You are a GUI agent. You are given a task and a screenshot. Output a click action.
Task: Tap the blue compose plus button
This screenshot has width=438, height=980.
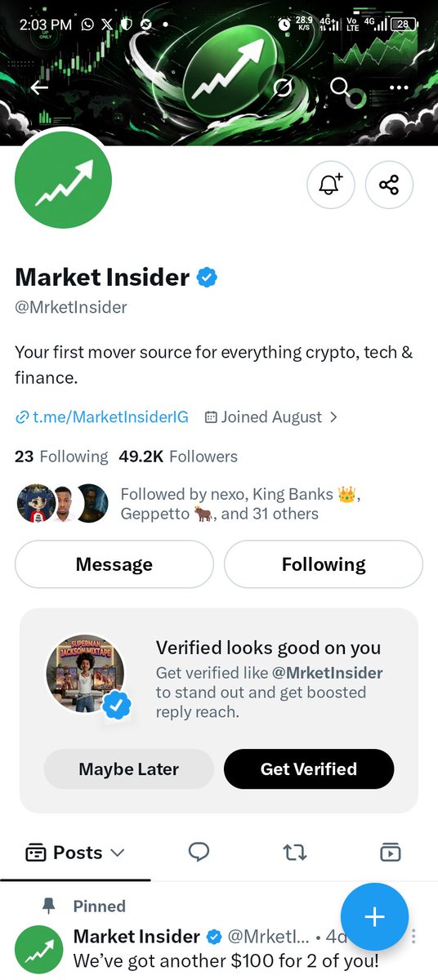click(x=374, y=916)
